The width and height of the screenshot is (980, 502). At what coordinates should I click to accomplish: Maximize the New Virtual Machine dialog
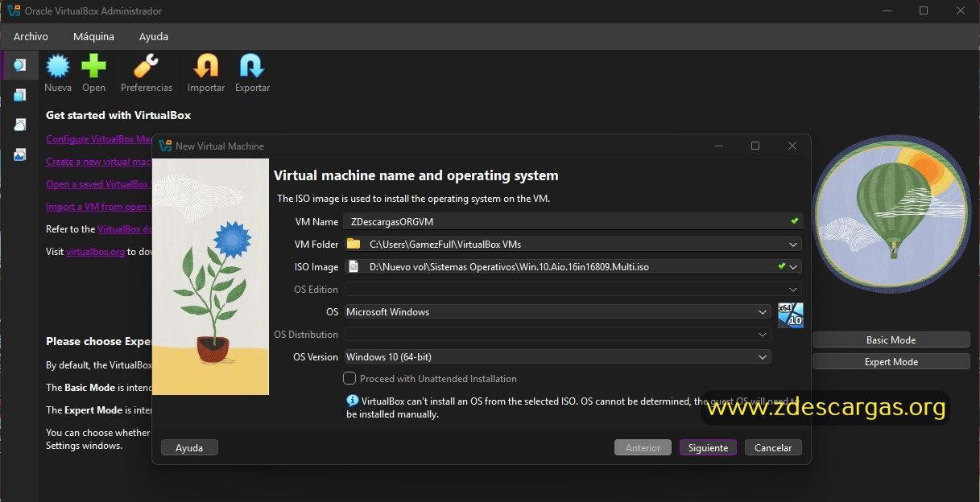(x=755, y=146)
